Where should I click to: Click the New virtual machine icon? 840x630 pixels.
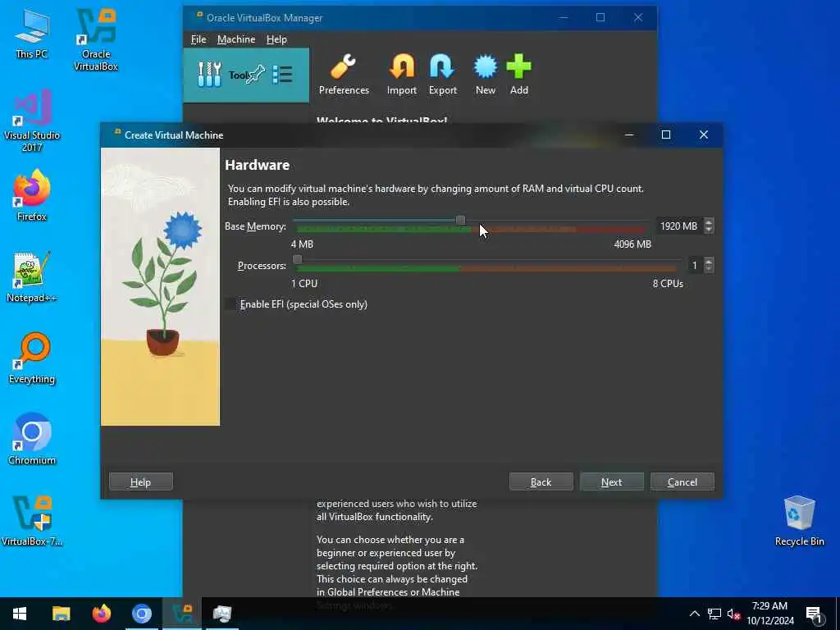tap(486, 75)
